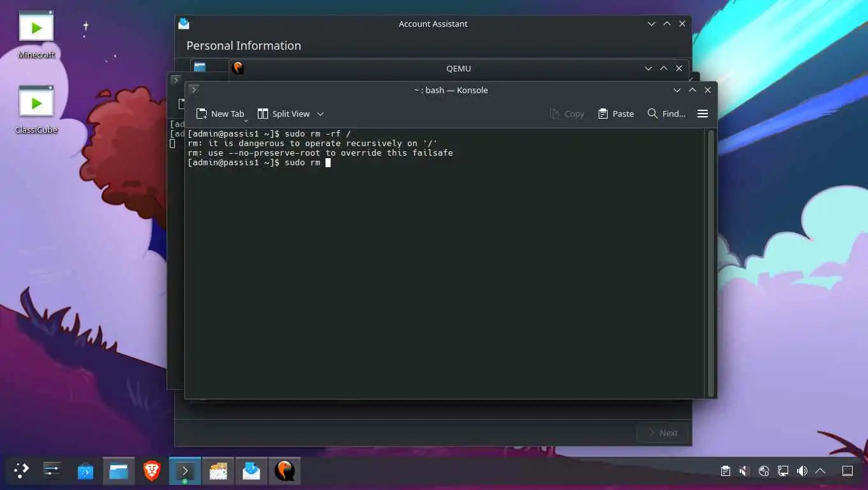Viewport: 868px width, 490px height.
Task: Open Find in the Konsole toolbar
Action: (666, 114)
